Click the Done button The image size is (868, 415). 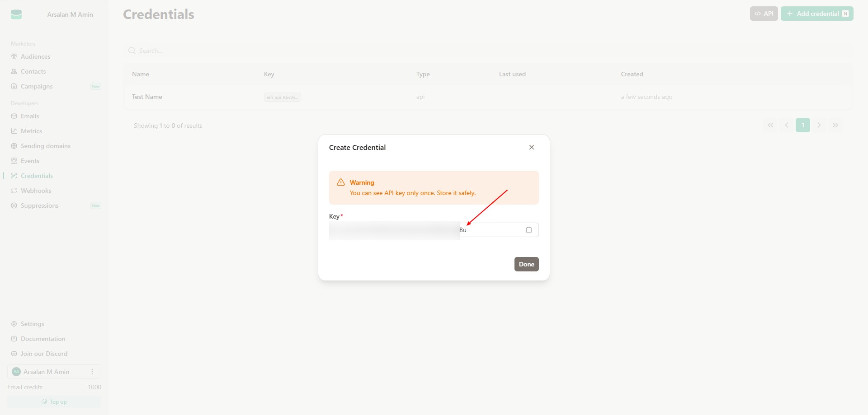526,264
